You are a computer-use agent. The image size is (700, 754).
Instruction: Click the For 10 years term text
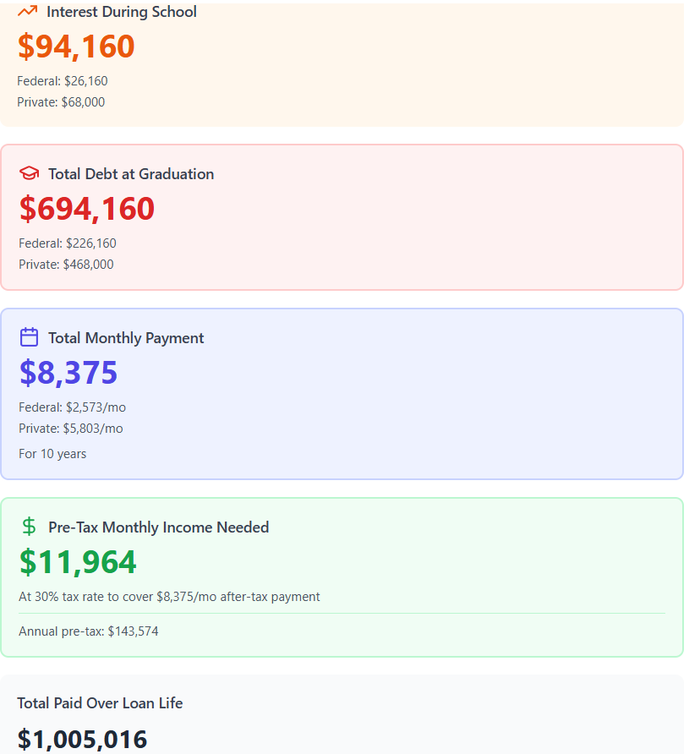click(52, 454)
